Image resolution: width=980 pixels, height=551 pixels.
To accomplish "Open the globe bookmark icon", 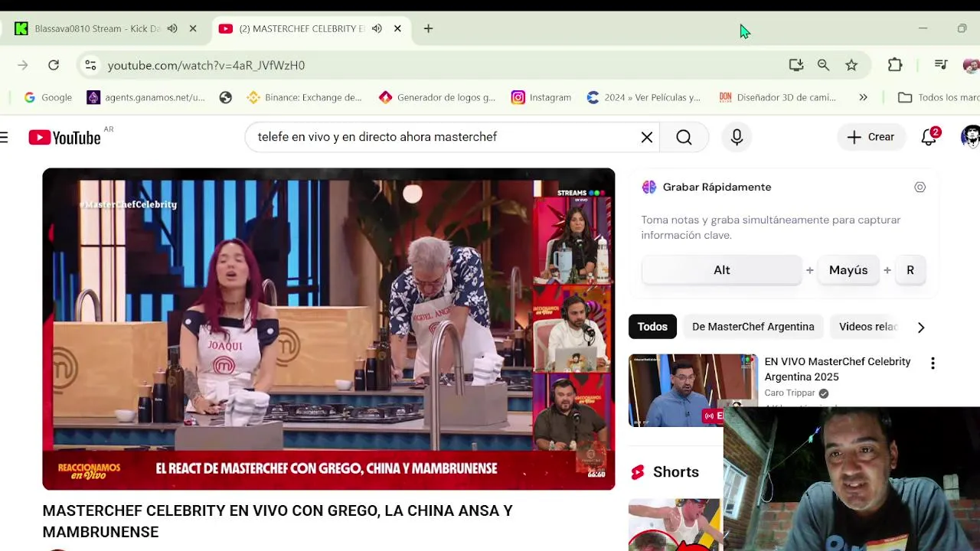I will click(x=225, y=97).
